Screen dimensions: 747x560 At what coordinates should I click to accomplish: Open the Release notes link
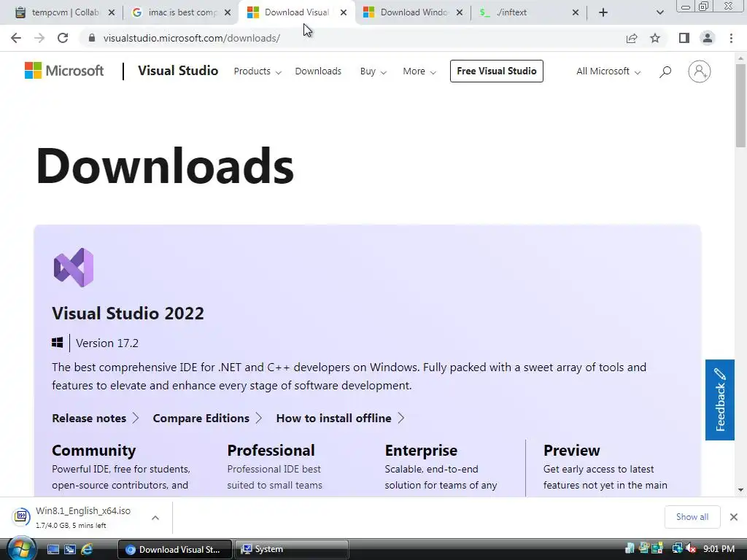pos(95,418)
